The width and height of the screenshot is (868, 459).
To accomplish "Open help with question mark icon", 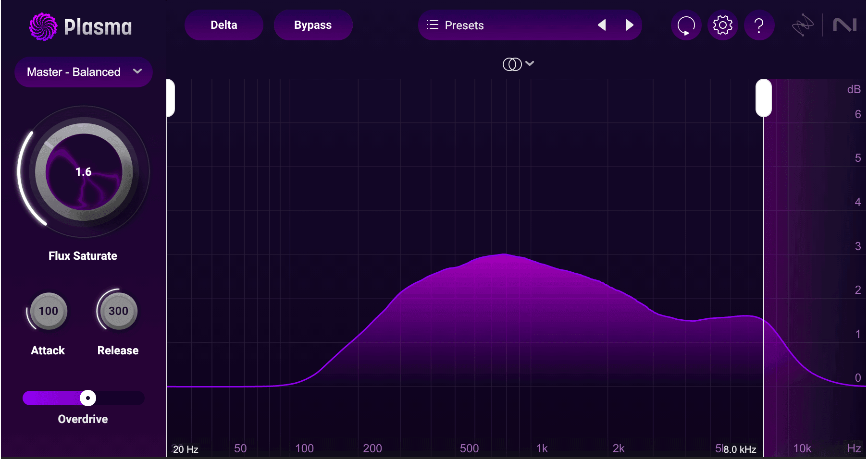I will pos(759,25).
